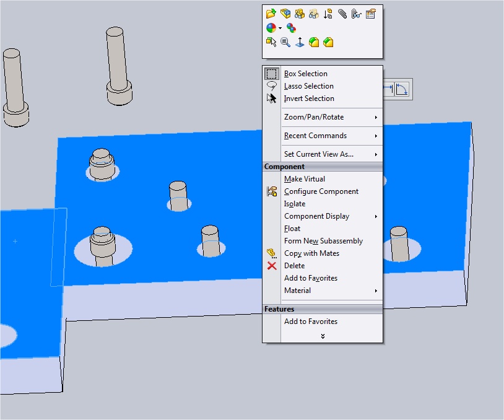Screen dimensions: 504x420
Task: Click the Suppress icon with down arrow
Action: 328,14
